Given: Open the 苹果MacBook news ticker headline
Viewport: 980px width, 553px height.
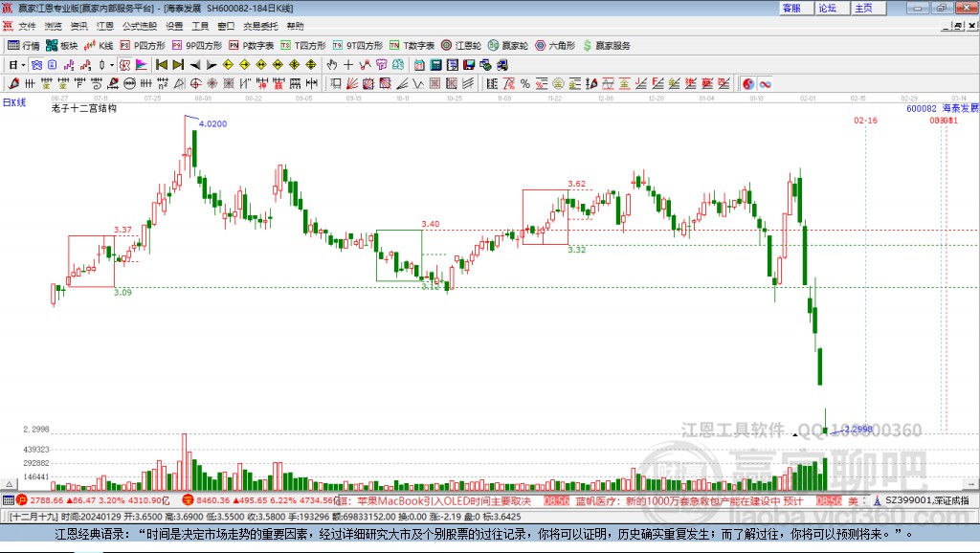Looking at the screenshot, I should coord(444,501).
